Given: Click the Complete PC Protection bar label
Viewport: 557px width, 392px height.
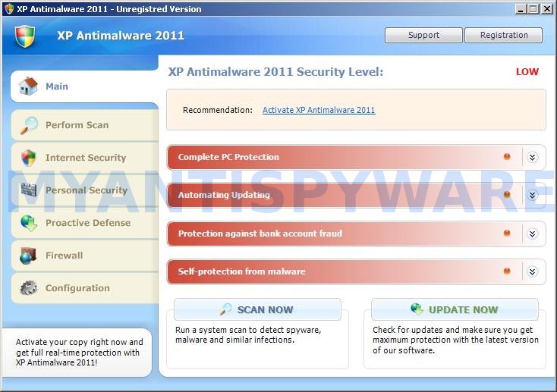Looking at the screenshot, I should (x=228, y=157).
